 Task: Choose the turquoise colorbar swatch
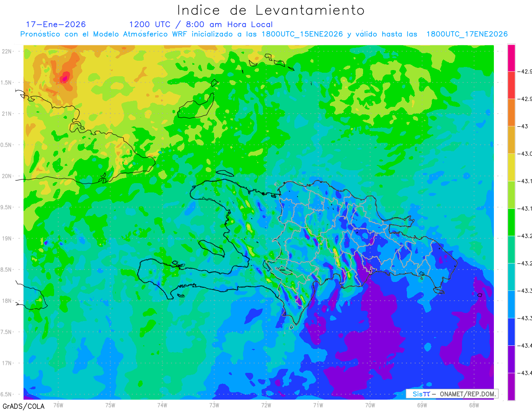(x=511, y=278)
